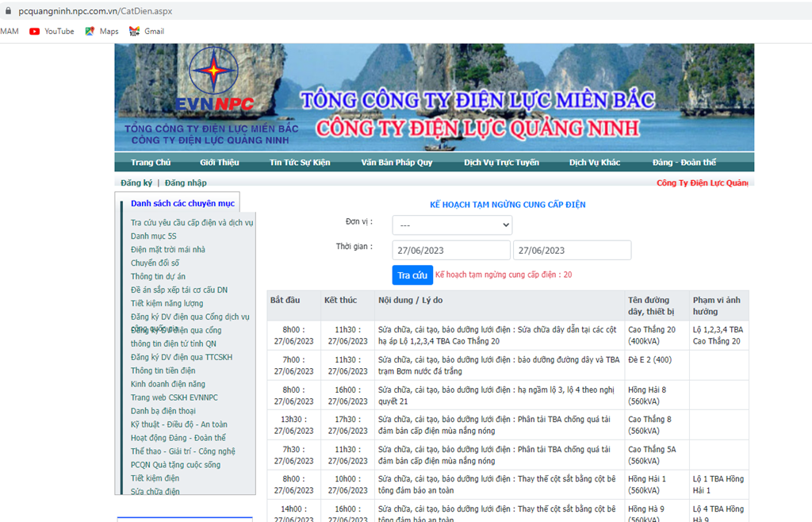Click the site lock icon in address bar
812x522 pixels.
[8, 11]
